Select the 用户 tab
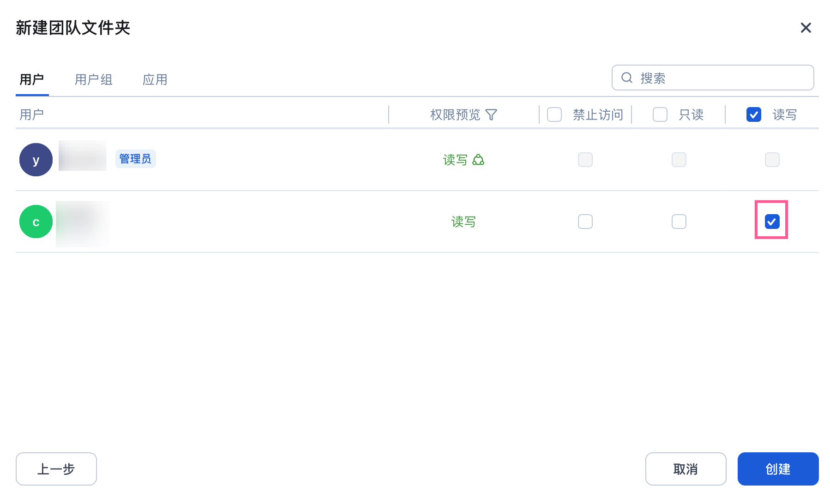This screenshot has width=830, height=504. point(32,79)
